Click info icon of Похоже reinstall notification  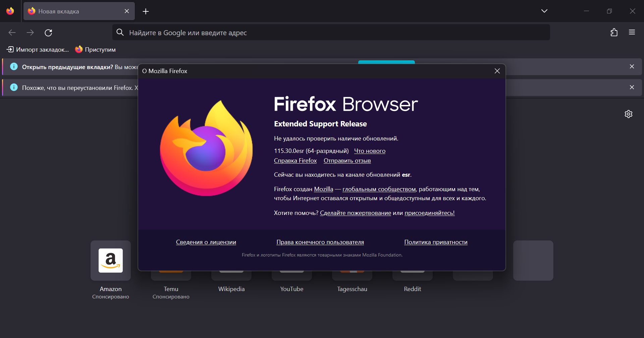click(x=14, y=87)
